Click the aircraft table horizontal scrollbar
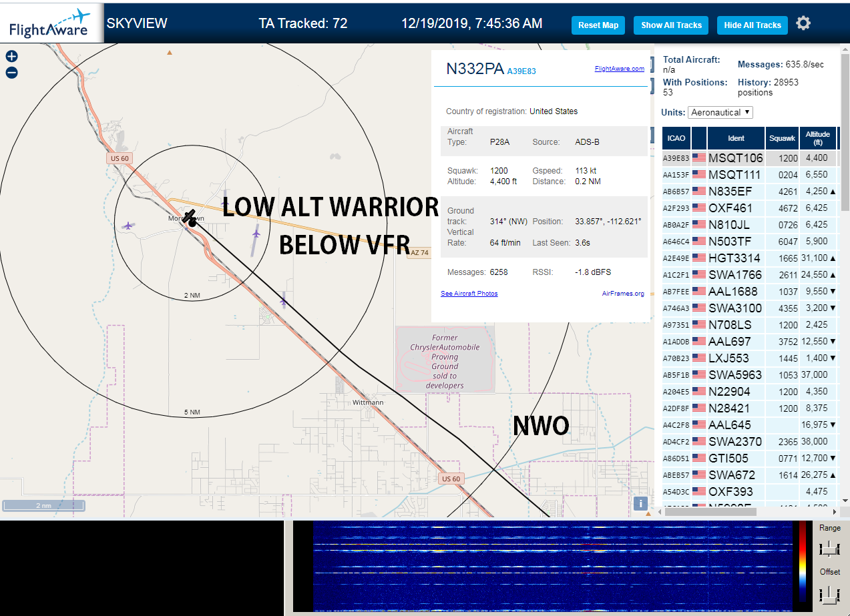 pyautogui.click(x=710, y=512)
